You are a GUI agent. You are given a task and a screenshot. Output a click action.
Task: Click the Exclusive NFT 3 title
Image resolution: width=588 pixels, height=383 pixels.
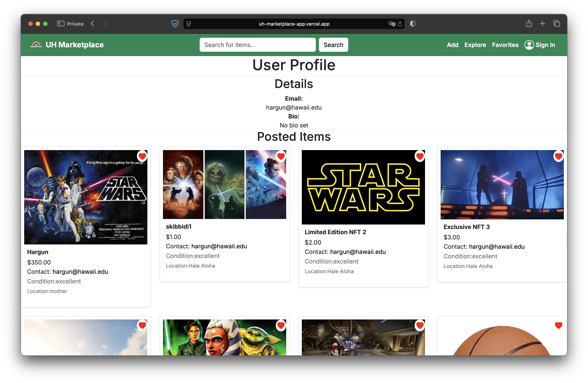[x=466, y=227]
